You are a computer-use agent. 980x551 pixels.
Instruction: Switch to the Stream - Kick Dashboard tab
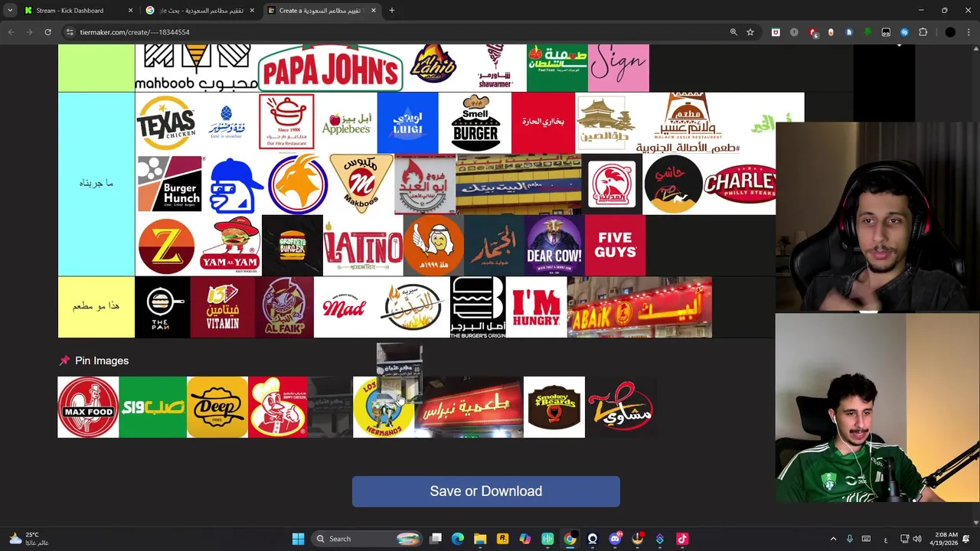point(77,11)
